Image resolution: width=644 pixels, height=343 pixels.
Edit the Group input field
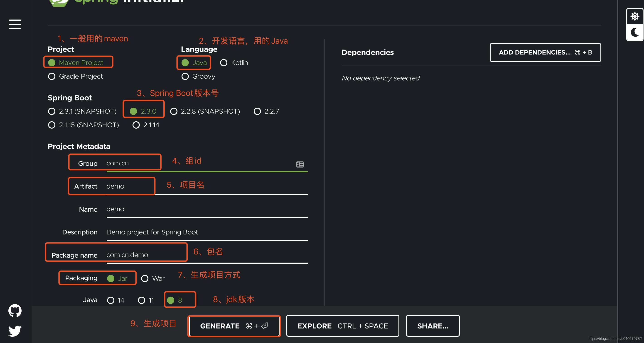click(207, 163)
